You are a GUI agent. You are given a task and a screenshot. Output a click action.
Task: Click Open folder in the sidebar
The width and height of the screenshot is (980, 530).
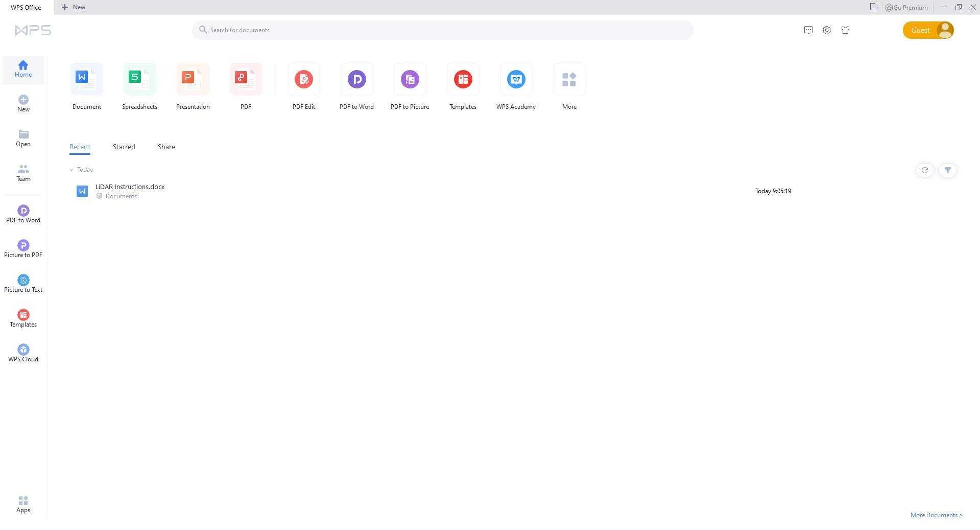[x=23, y=139]
